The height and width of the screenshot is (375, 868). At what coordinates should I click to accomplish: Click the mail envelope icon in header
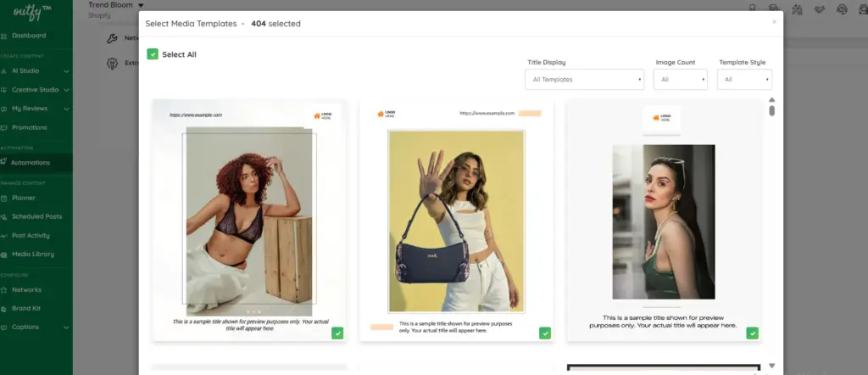point(864,8)
